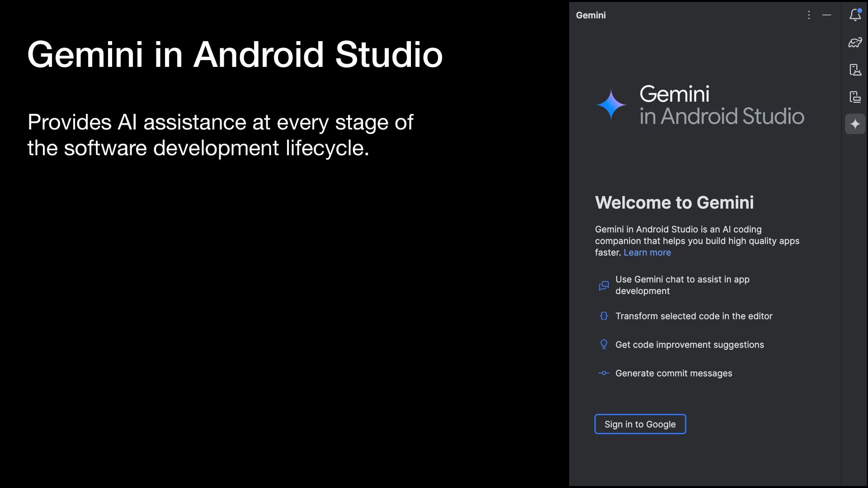The height and width of the screenshot is (488, 868).
Task: Click the lightbulb suggestions icon
Action: click(x=604, y=345)
